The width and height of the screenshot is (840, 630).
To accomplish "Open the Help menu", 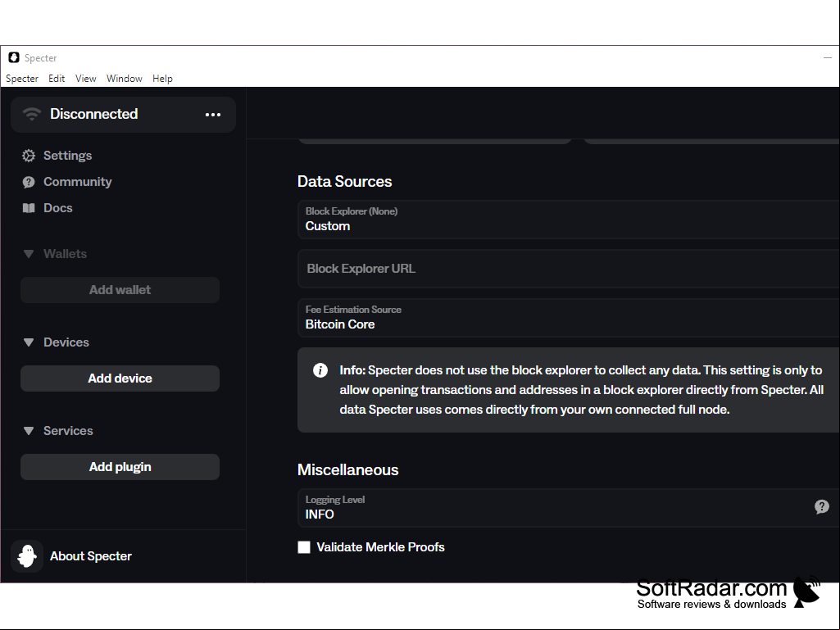I will [162, 79].
